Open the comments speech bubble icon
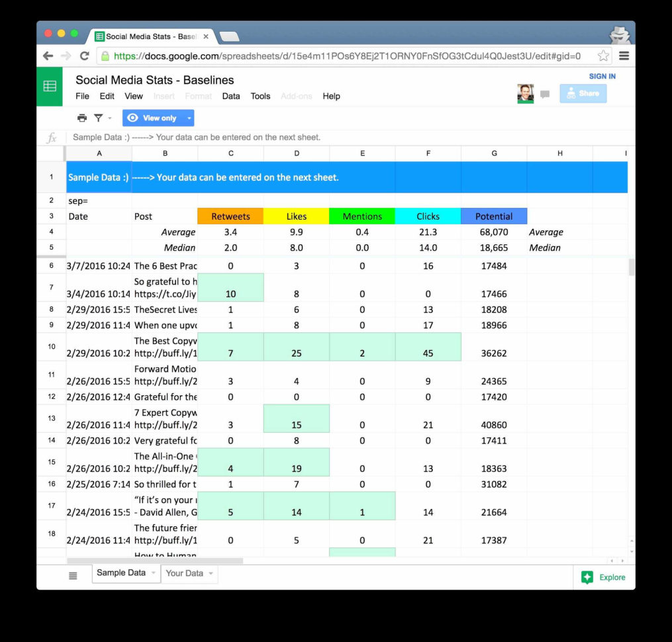 click(x=545, y=94)
